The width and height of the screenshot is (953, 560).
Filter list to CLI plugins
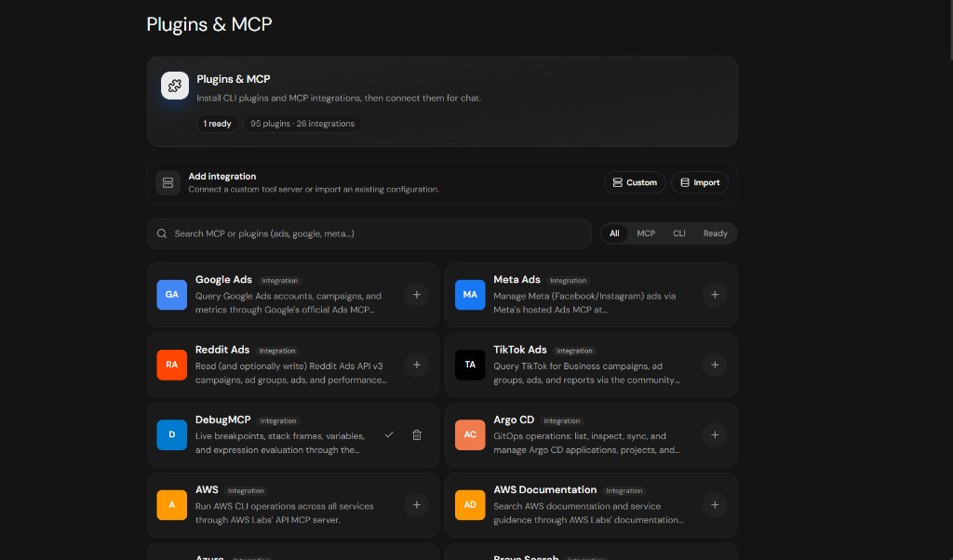(x=678, y=233)
